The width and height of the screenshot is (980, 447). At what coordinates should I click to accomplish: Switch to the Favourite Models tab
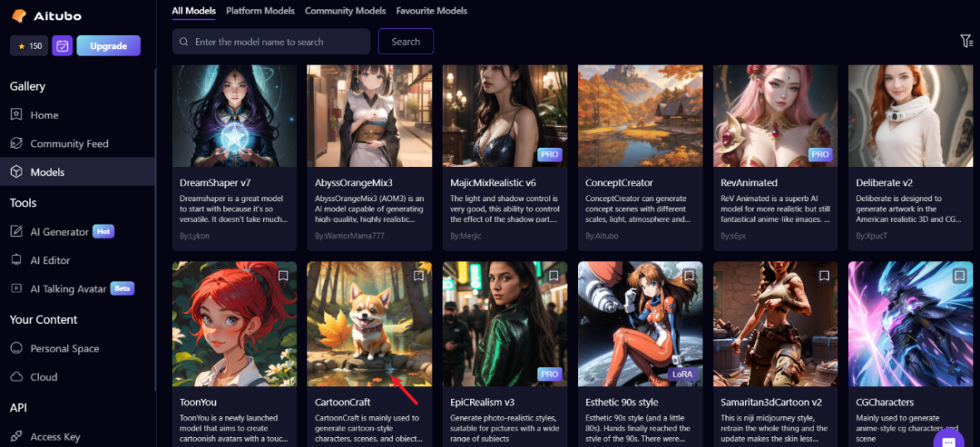(x=432, y=11)
